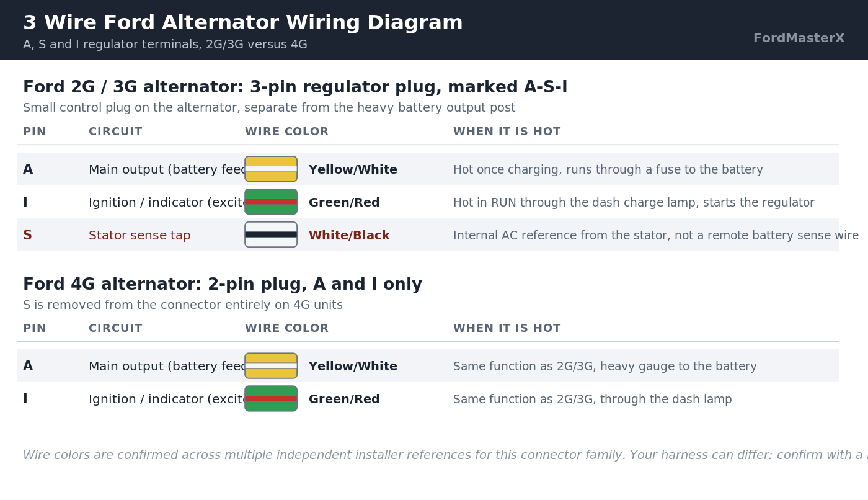868x500 pixels.
Task: Click the 'Green/Red' label in the 4G table
Action: point(344,400)
